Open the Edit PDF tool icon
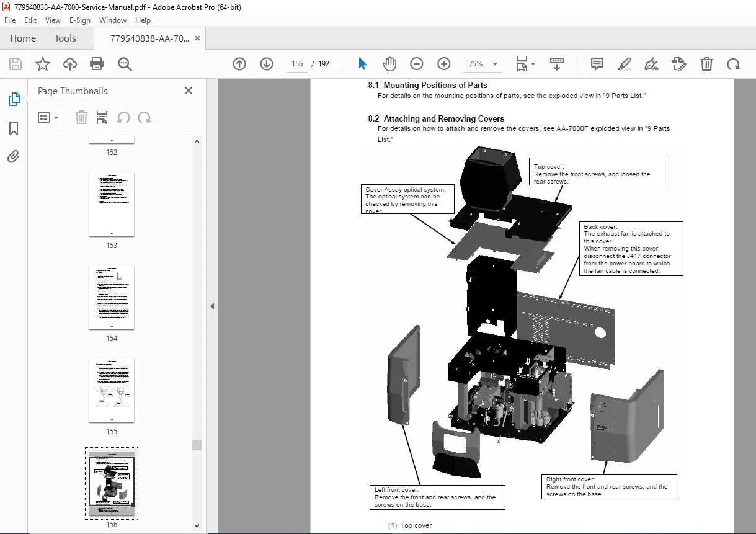 (x=679, y=64)
